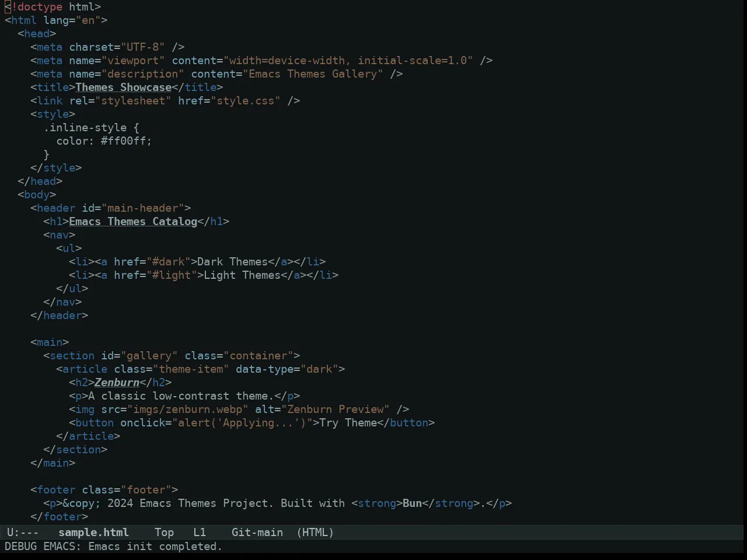Click the echo area message 'Emacs init completed.'
The width and height of the screenshot is (747, 560).
pos(155,547)
